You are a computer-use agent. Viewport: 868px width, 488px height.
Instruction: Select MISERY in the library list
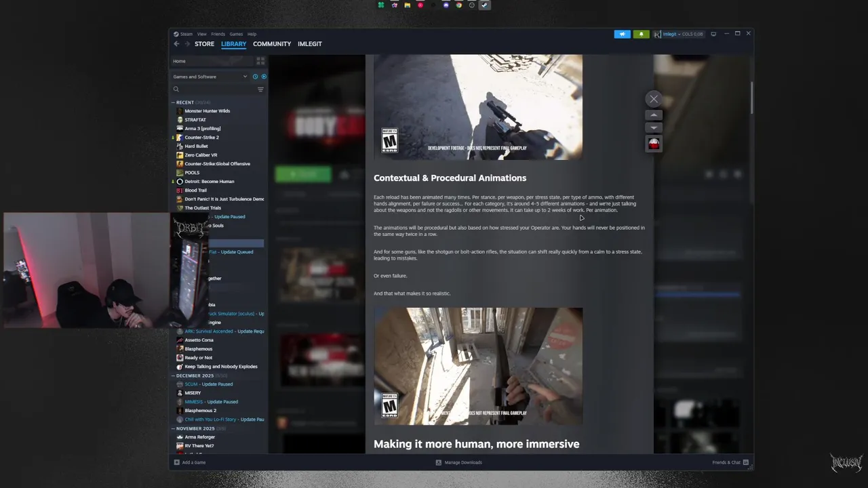pos(193,393)
